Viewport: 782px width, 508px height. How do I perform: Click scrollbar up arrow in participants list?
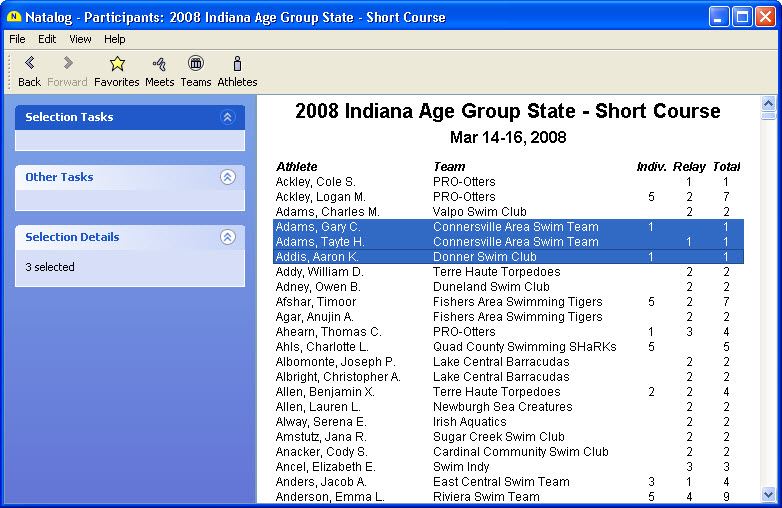(x=768, y=102)
